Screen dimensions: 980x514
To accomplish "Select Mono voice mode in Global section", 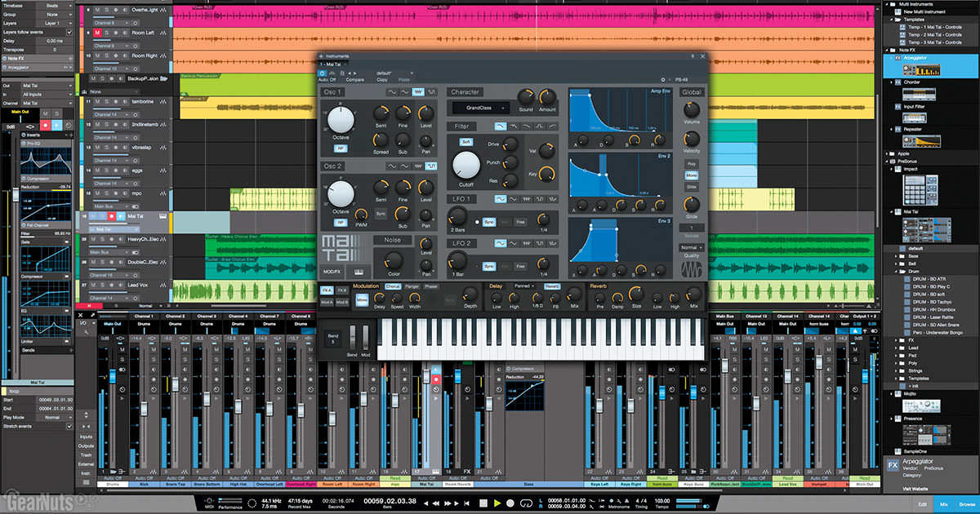I will 691,175.
